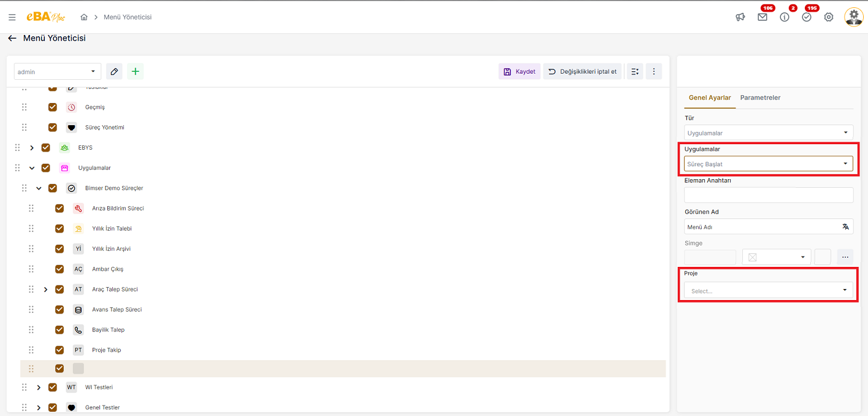Uncheck the Süreç Yönetimi checkbox
Screen dimensions: 868x416
pos(53,128)
